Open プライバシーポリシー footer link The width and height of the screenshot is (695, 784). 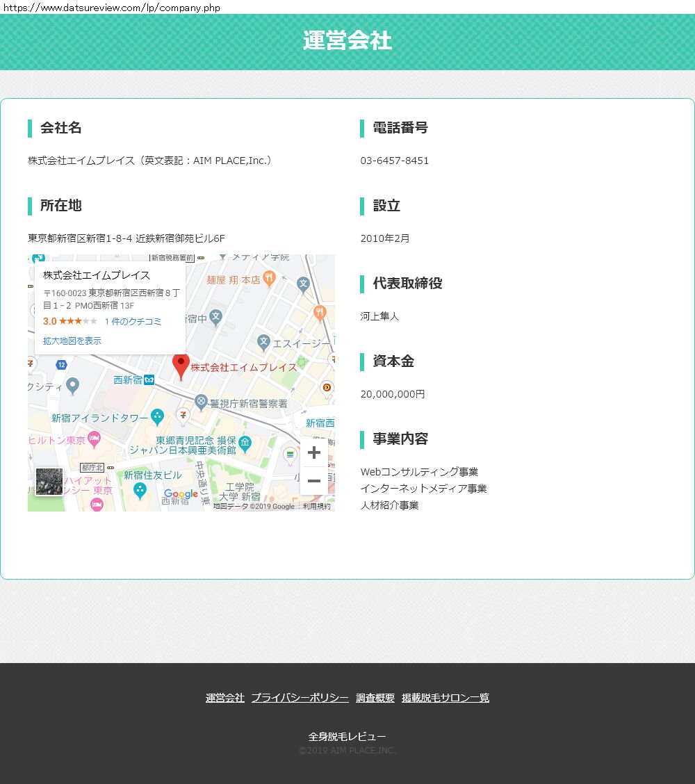click(300, 698)
